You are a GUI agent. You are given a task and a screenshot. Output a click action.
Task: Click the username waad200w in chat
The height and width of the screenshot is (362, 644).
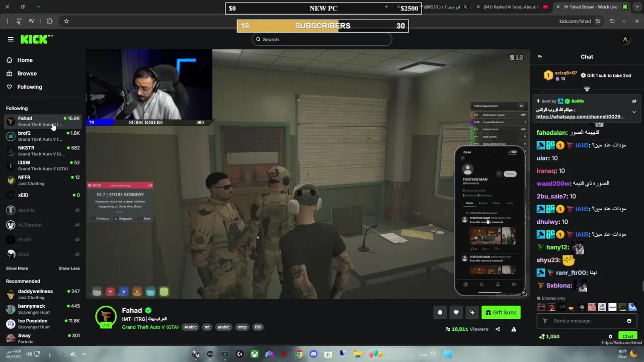(553, 184)
